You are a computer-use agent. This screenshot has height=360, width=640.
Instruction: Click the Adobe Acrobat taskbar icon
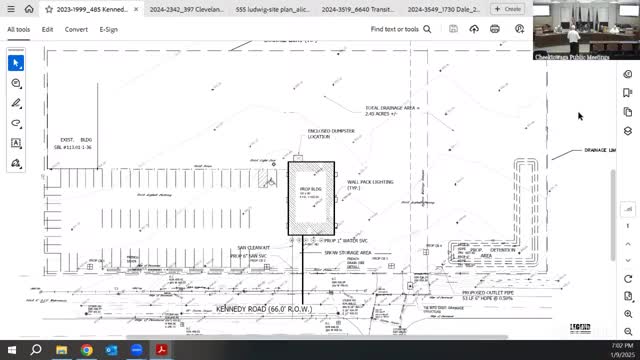click(162, 350)
